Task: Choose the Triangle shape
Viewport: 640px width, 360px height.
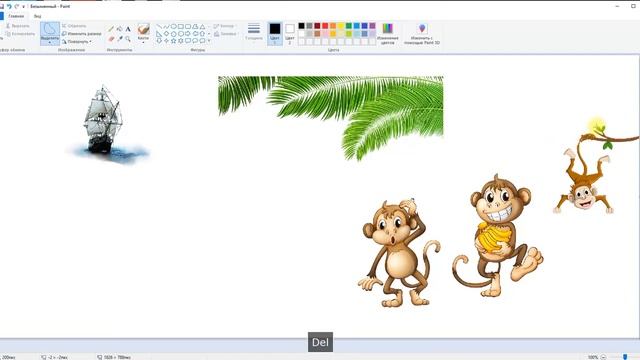Action: (x=202, y=26)
